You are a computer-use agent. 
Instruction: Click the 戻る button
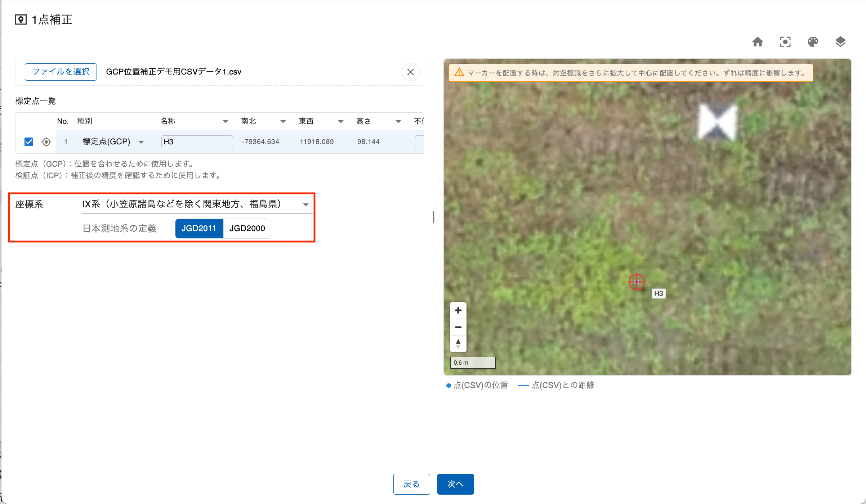[411, 484]
